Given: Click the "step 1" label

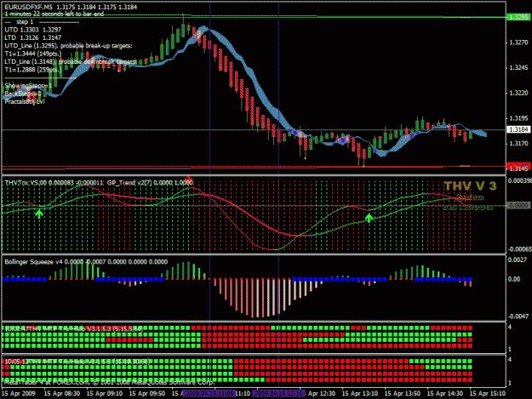Looking at the screenshot, I should click(x=25, y=22).
